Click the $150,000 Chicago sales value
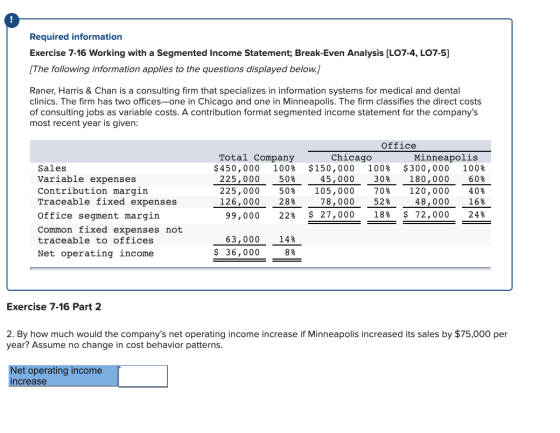The width and height of the screenshot is (560, 433). coord(331,168)
